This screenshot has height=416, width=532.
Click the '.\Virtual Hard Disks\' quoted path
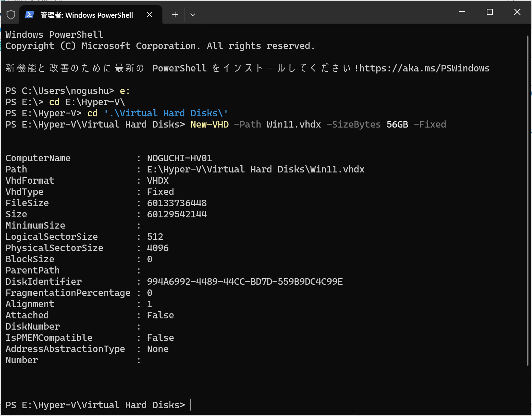166,113
